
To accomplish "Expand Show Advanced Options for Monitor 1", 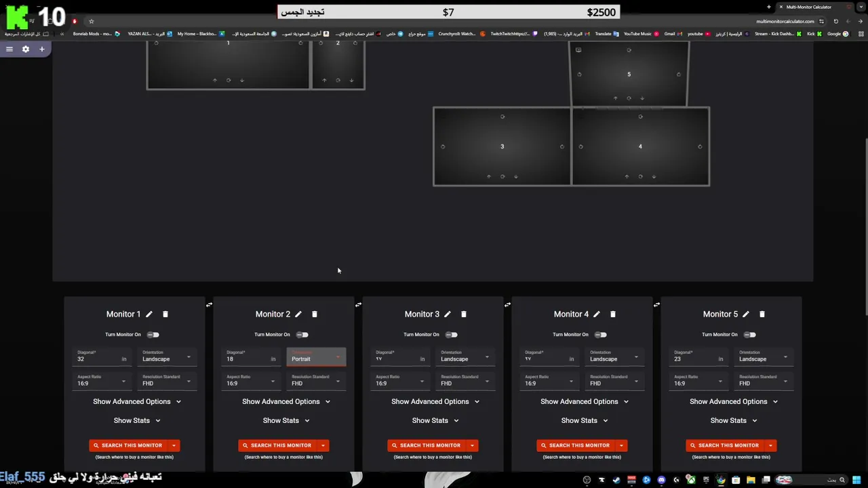I will (x=137, y=401).
